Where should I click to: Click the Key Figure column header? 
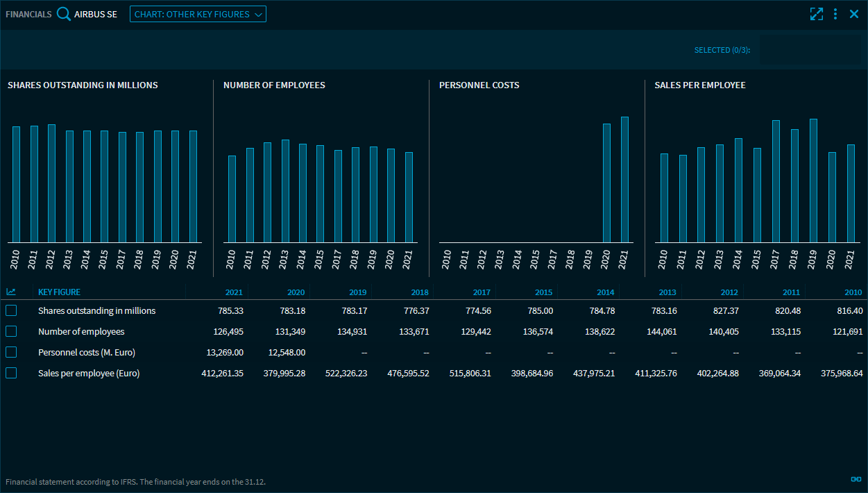click(59, 292)
